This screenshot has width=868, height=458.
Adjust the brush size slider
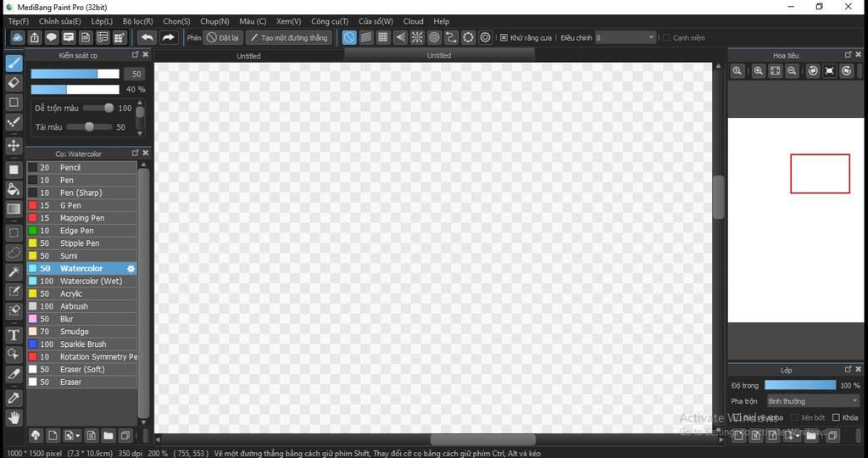pyautogui.click(x=75, y=74)
